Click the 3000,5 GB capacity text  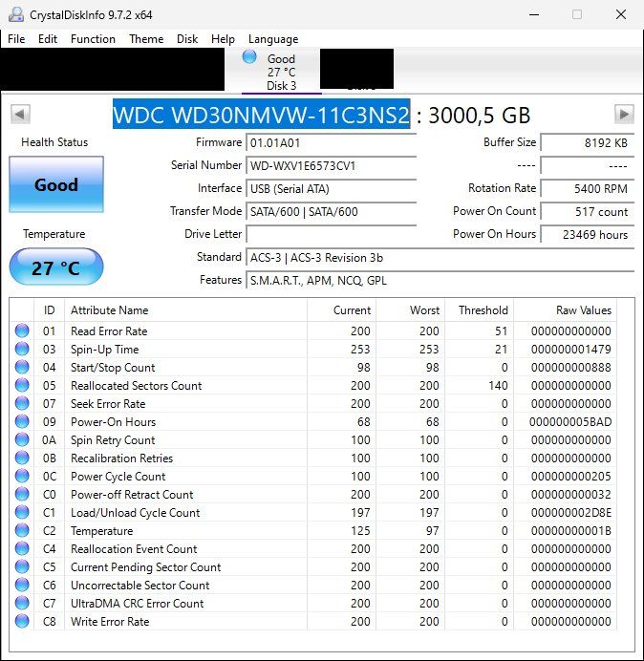pos(479,115)
